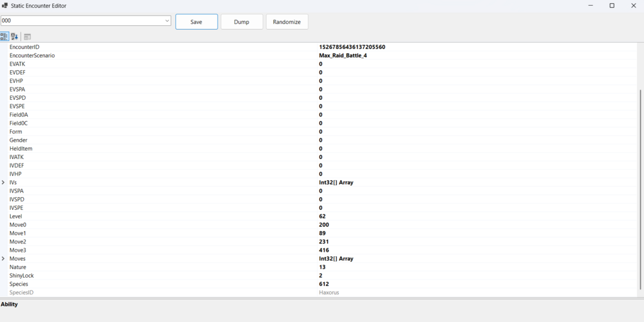The height and width of the screenshot is (322, 644).
Task: Select the HeldItem property row
Action: 21,149
